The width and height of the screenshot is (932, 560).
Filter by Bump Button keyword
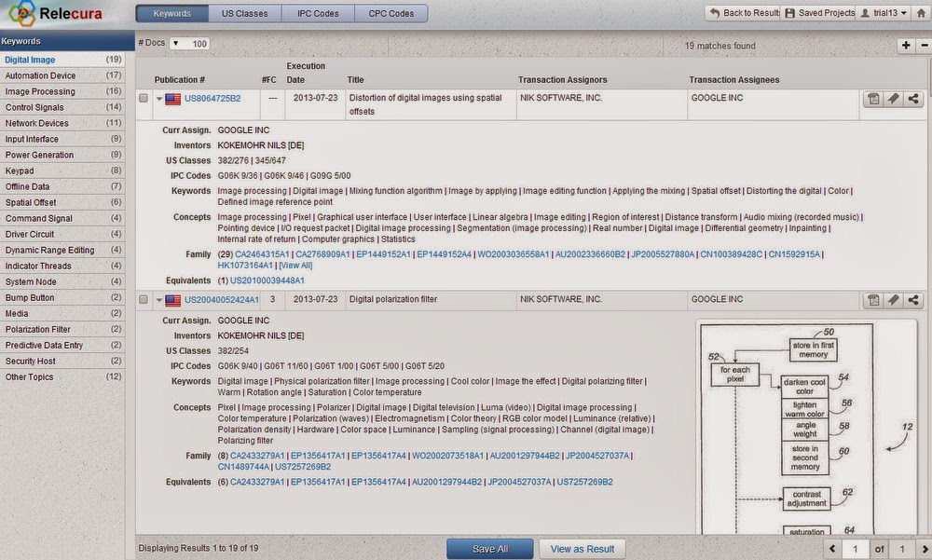[x=62, y=298]
